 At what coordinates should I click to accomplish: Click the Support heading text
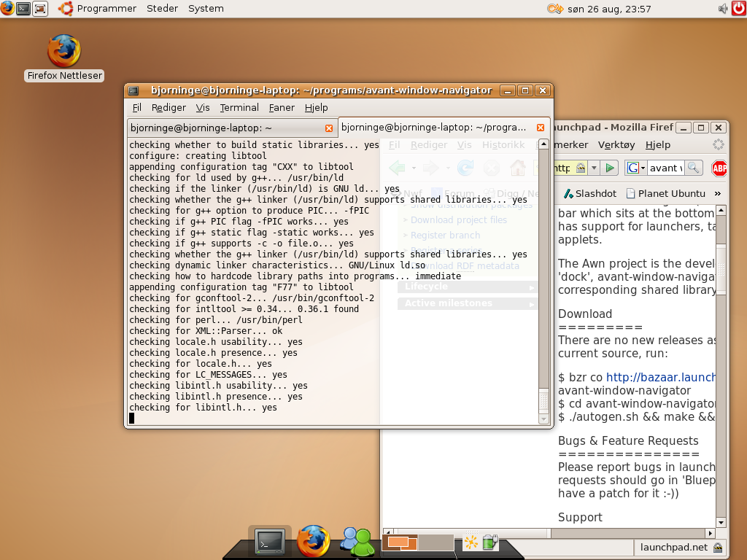580,517
